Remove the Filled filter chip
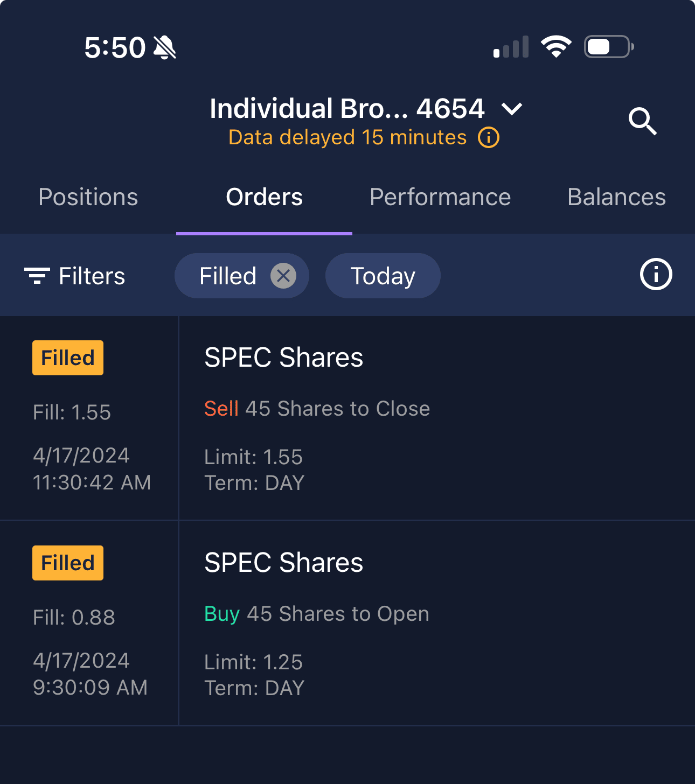Image resolution: width=695 pixels, height=784 pixels. [283, 276]
